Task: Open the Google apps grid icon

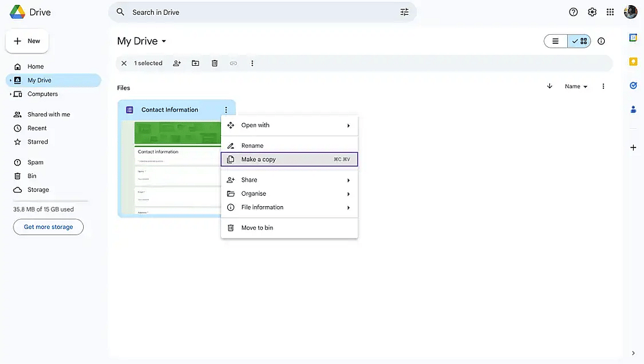Action: [611, 12]
